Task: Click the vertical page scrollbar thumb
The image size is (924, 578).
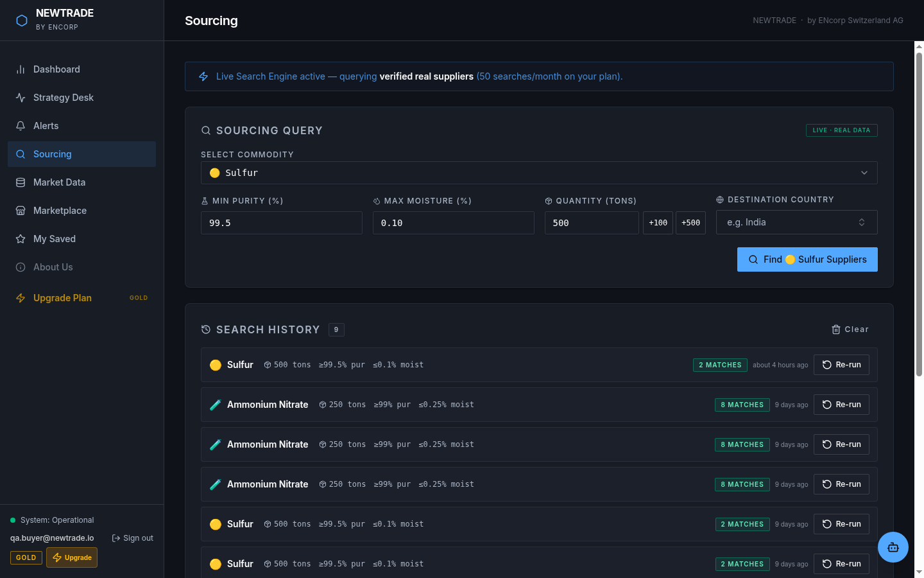Action: (919, 214)
